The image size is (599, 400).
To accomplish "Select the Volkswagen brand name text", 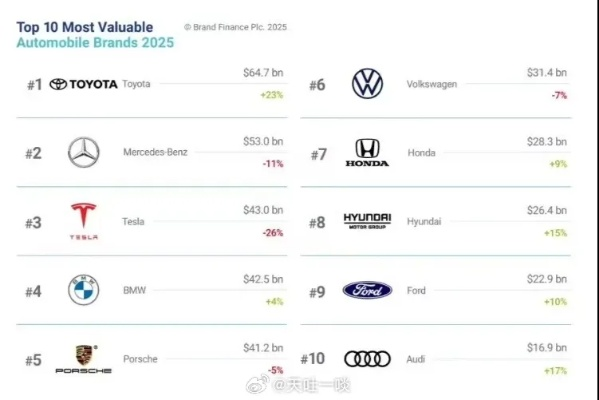I will (x=432, y=84).
